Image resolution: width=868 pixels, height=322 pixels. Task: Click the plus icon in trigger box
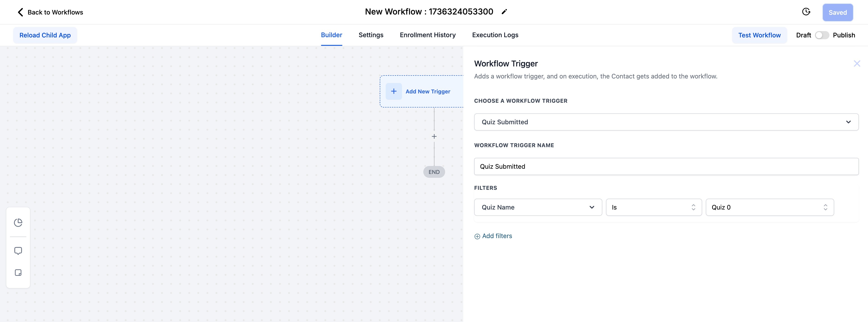coord(394,91)
